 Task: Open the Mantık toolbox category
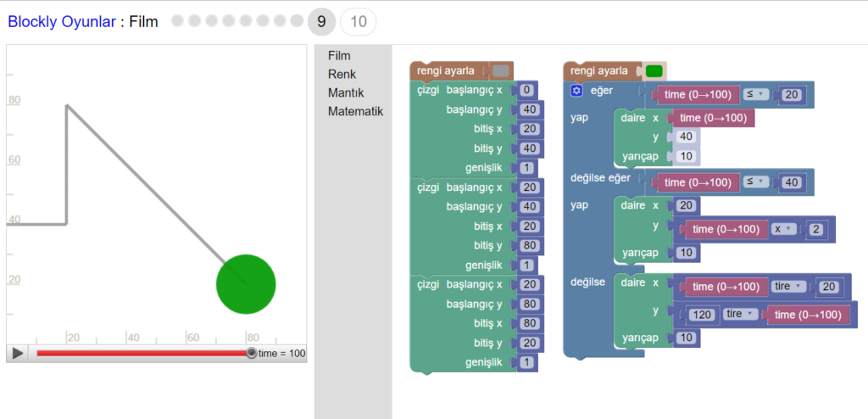(x=346, y=92)
